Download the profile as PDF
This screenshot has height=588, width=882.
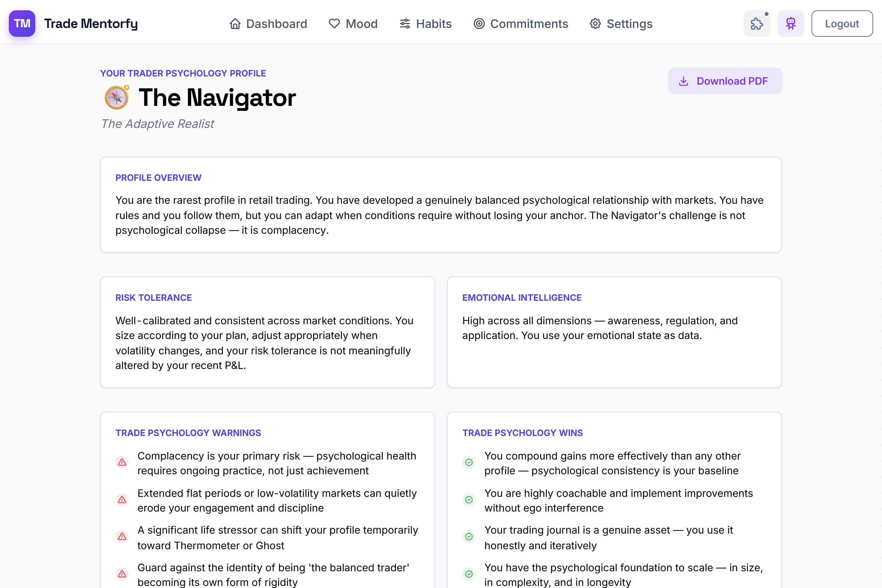click(724, 81)
